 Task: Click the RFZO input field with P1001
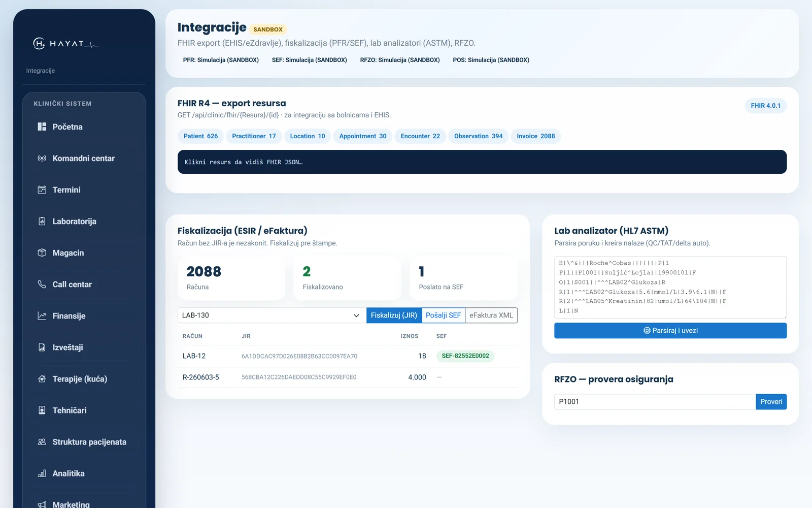click(655, 401)
